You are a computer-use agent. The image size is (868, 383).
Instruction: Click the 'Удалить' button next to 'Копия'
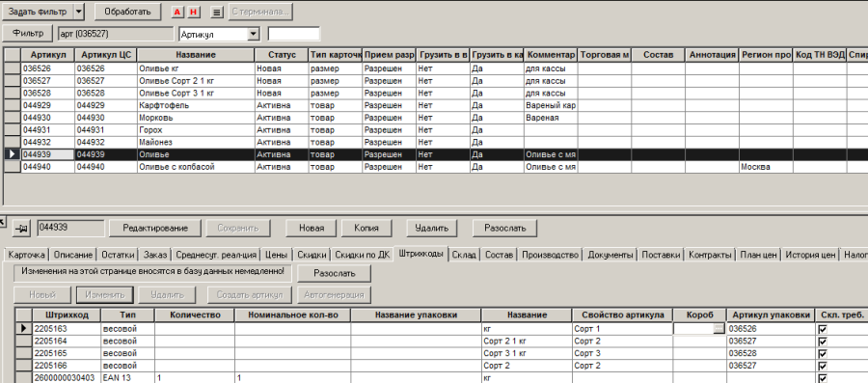click(x=431, y=228)
